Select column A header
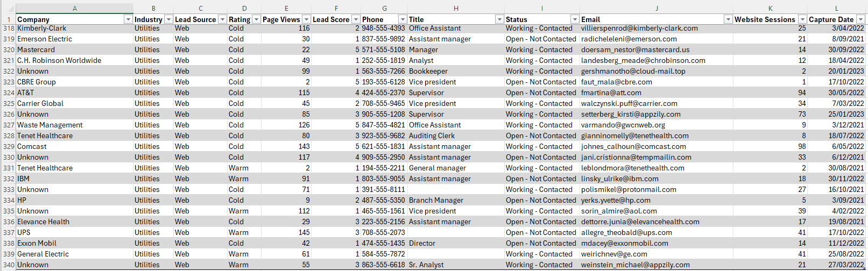This screenshot has width=868, height=271. coord(75,8)
